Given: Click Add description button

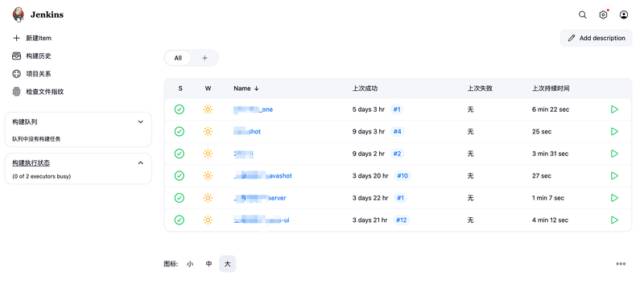Looking at the screenshot, I should pos(597,38).
